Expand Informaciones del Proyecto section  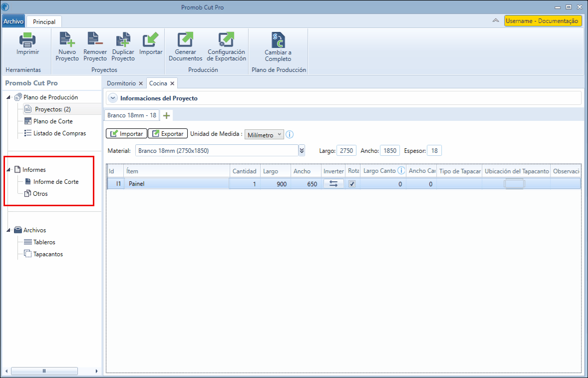click(x=112, y=98)
